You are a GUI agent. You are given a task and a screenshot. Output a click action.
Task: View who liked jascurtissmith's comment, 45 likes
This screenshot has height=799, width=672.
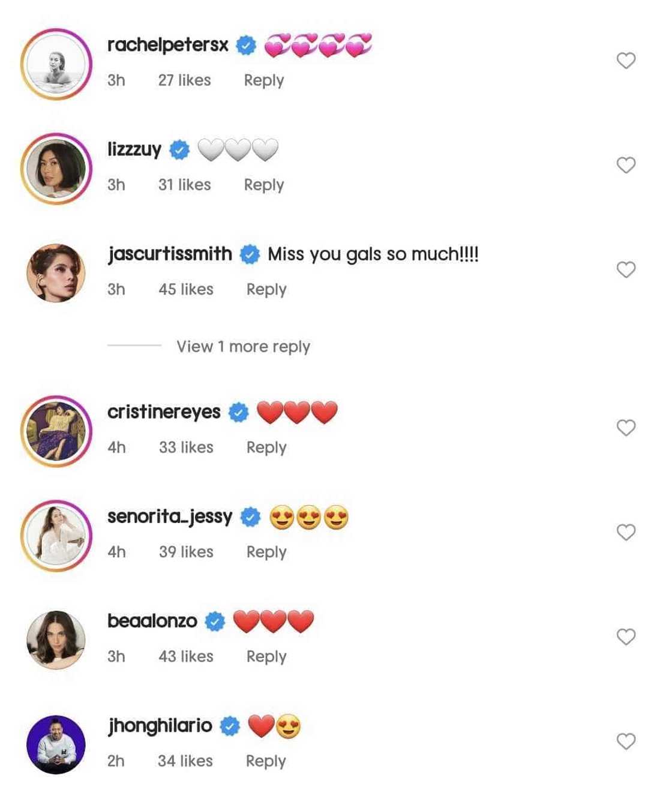[x=186, y=290]
